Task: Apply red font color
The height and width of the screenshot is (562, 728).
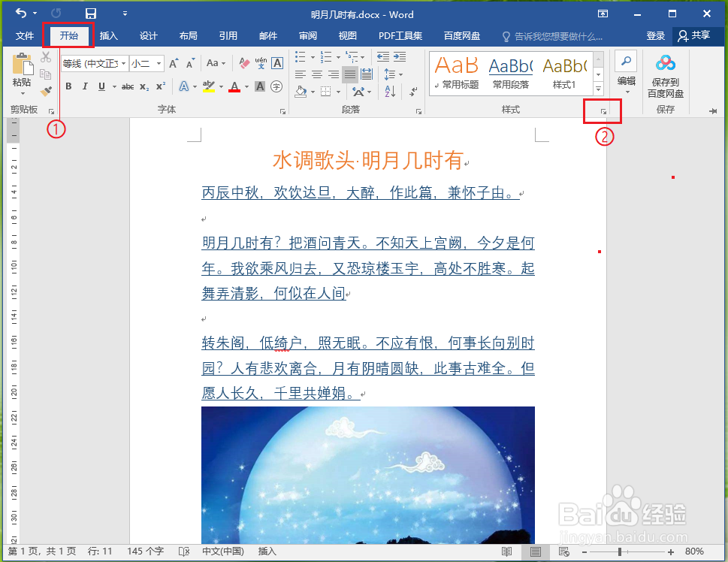Action: tap(234, 87)
